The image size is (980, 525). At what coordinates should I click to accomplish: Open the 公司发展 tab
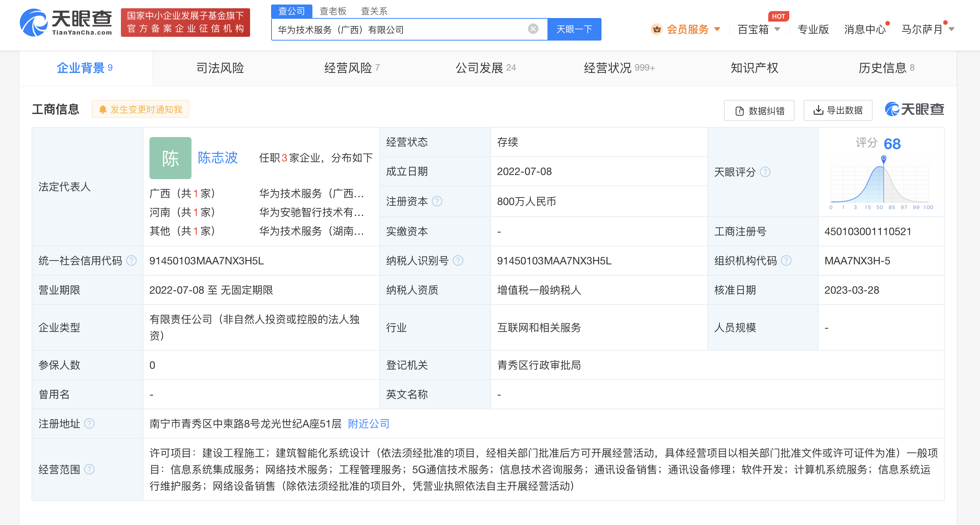(x=485, y=68)
